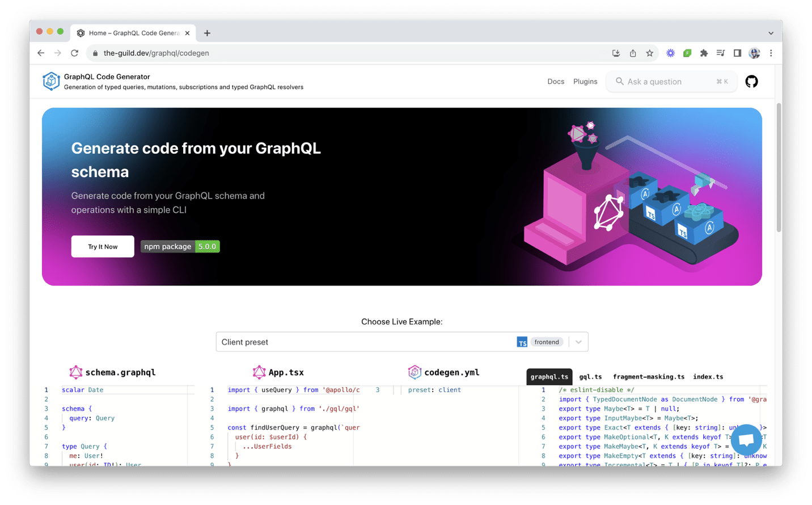The image size is (812, 505).
Task: Click the codegen icon next to codegen.yml
Action: tap(415, 372)
